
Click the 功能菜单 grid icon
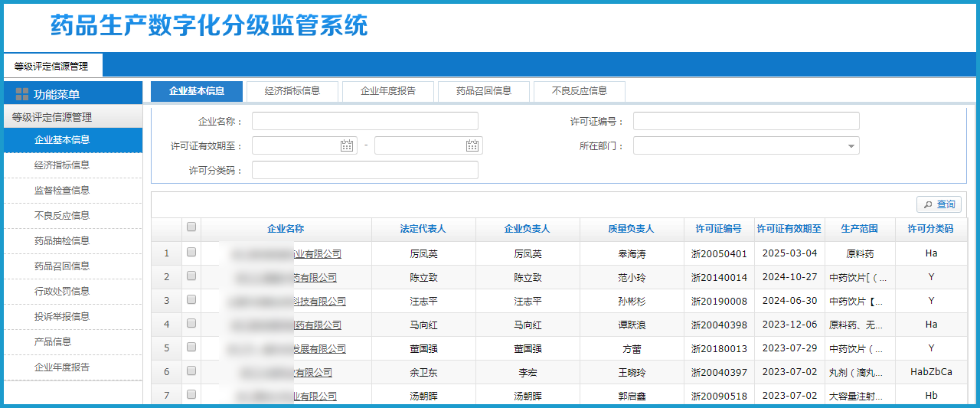pyautogui.click(x=22, y=94)
